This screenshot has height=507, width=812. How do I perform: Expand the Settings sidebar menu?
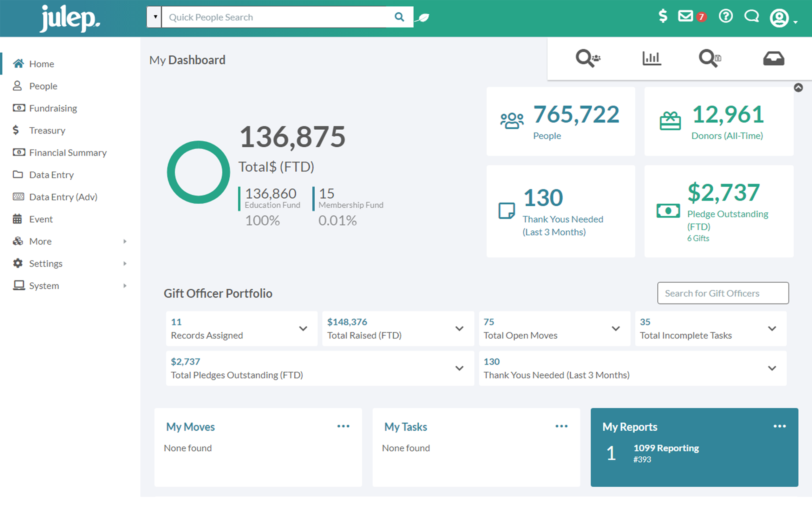[x=46, y=263]
